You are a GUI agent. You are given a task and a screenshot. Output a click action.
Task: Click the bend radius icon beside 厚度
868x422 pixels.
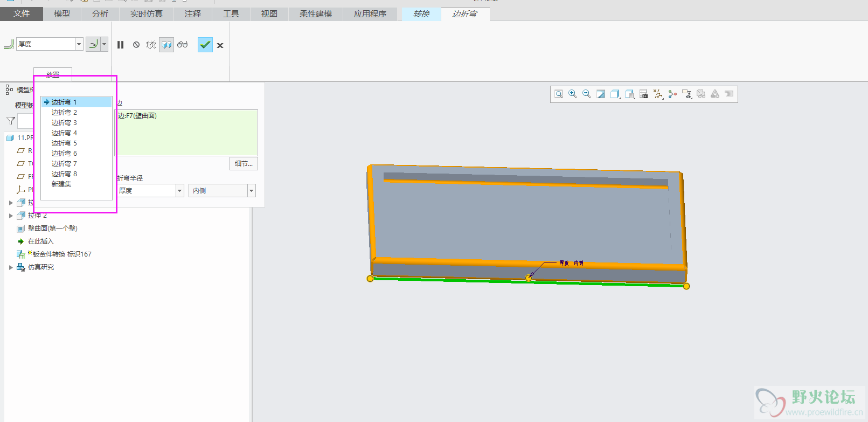tap(9, 44)
